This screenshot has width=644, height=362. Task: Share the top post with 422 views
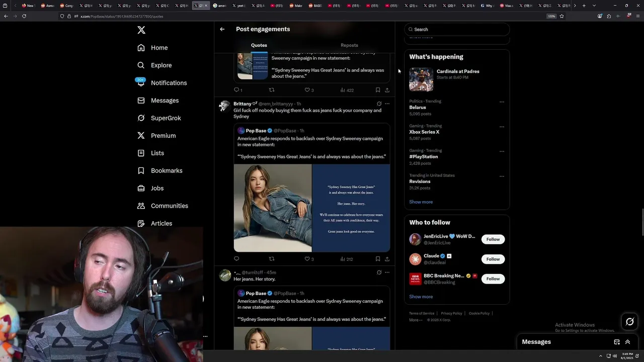coord(387,90)
